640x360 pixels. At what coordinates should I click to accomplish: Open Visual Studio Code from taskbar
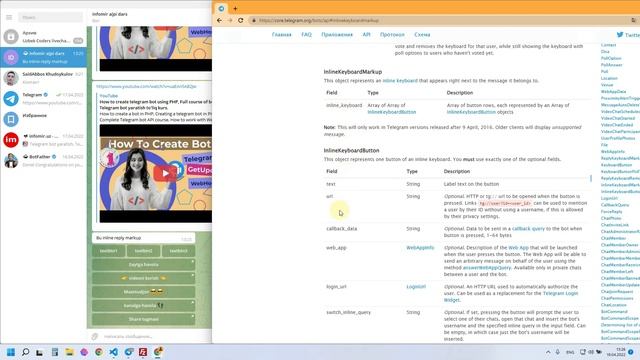point(113,352)
